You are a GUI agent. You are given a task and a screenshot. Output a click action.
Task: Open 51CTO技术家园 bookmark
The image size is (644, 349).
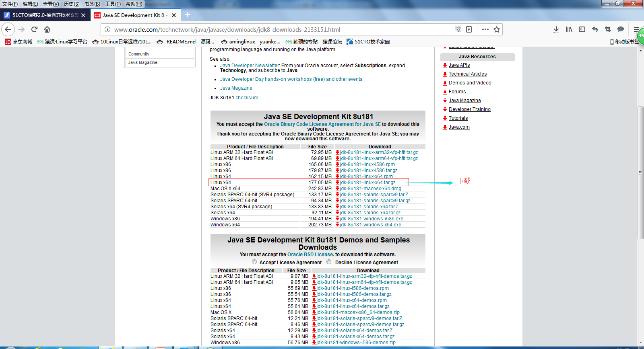click(368, 41)
